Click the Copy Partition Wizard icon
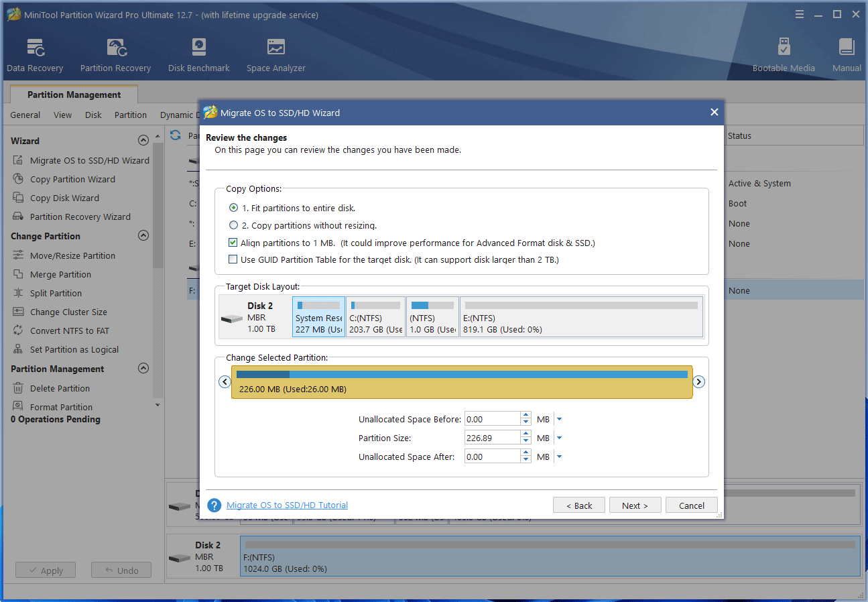868x602 pixels. (18, 179)
